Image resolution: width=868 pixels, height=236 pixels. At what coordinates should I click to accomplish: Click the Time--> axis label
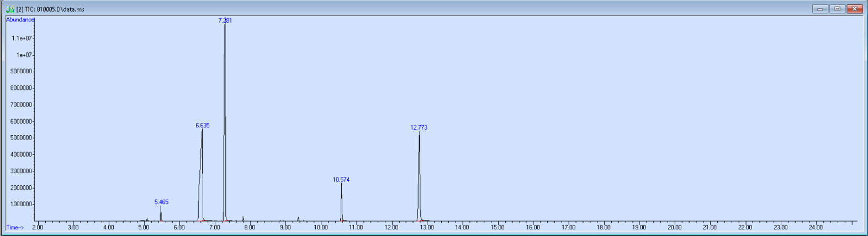click(x=15, y=227)
